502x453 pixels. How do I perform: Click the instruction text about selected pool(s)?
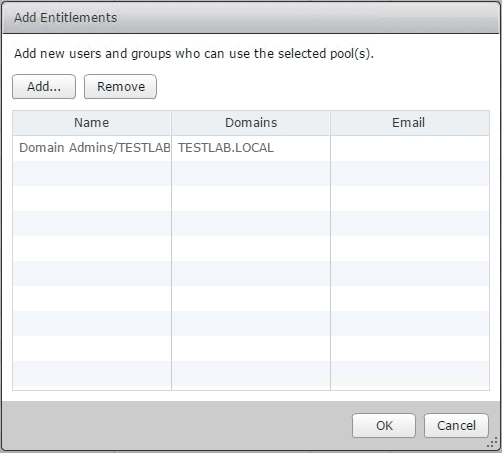click(194, 54)
